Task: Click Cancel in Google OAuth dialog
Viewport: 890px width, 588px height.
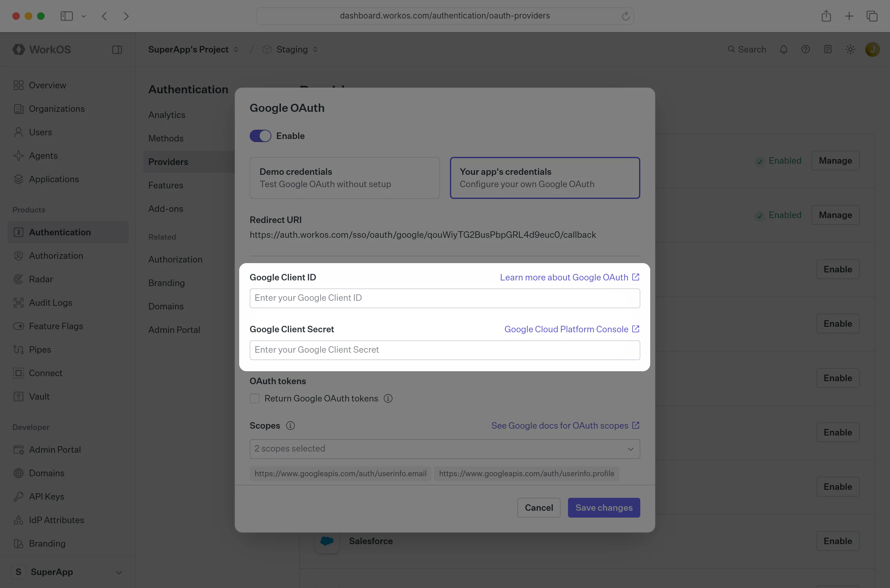Action: pos(539,508)
